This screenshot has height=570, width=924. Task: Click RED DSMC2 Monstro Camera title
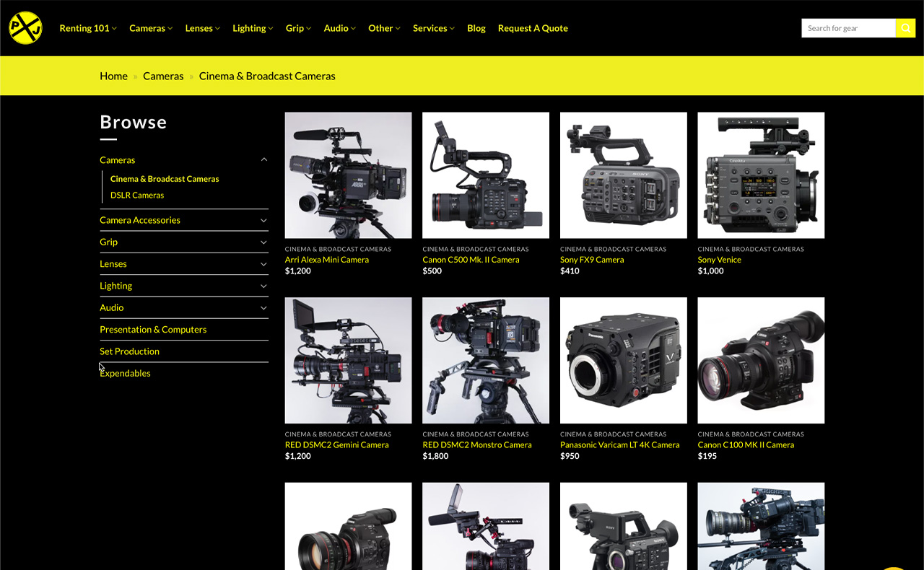pyautogui.click(x=477, y=445)
